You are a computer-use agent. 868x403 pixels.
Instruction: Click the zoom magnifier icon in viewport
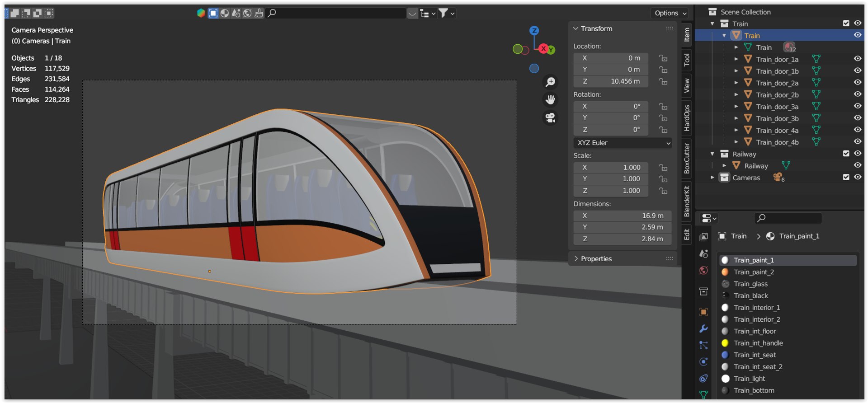coord(550,82)
